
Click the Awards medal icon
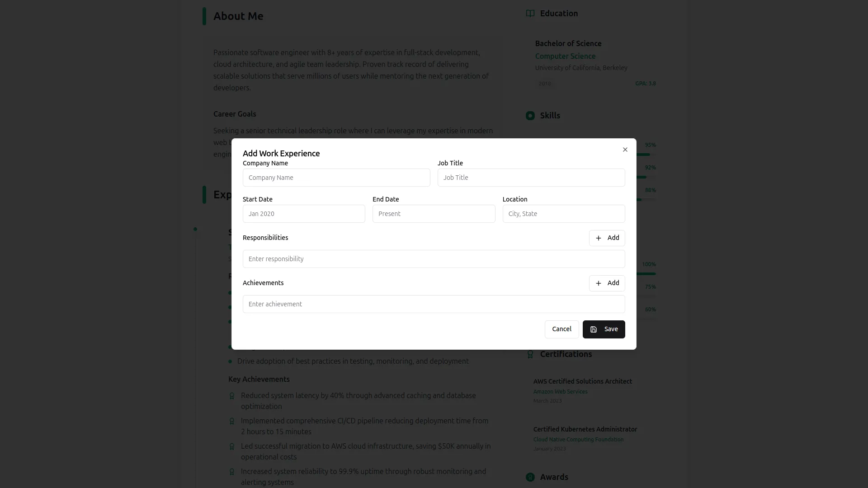point(530,477)
